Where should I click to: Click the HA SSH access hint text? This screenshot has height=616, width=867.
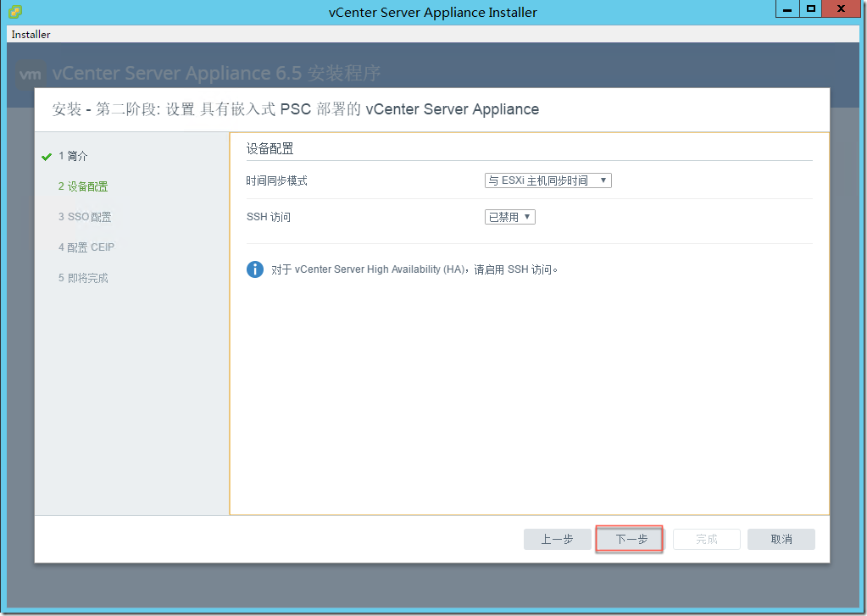click(414, 269)
